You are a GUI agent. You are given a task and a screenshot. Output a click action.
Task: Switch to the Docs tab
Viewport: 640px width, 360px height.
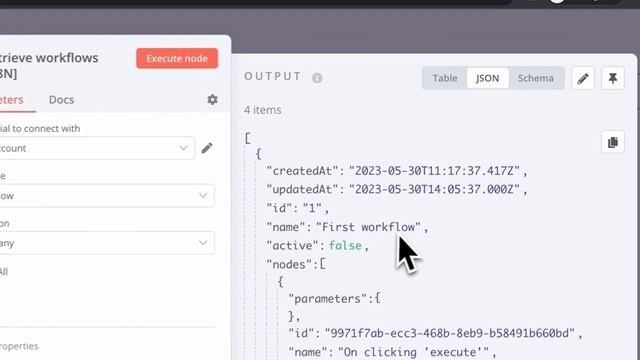pyautogui.click(x=61, y=100)
